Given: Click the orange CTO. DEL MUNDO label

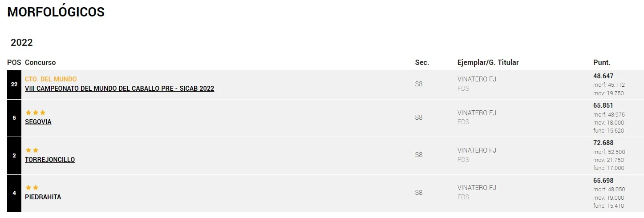Looking at the screenshot, I should pos(51,79).
